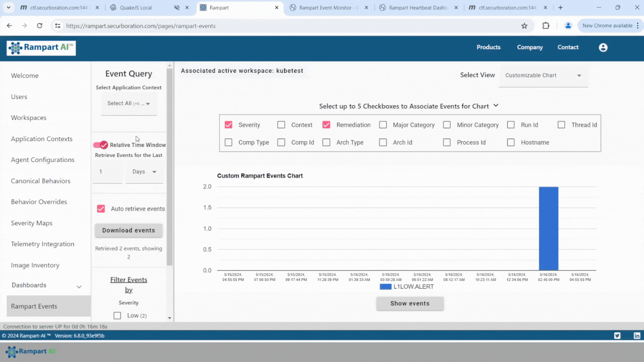Screen dimensions: 644x362
Task: Check the Hostname checkbox
Action: (x=511, y=142)
